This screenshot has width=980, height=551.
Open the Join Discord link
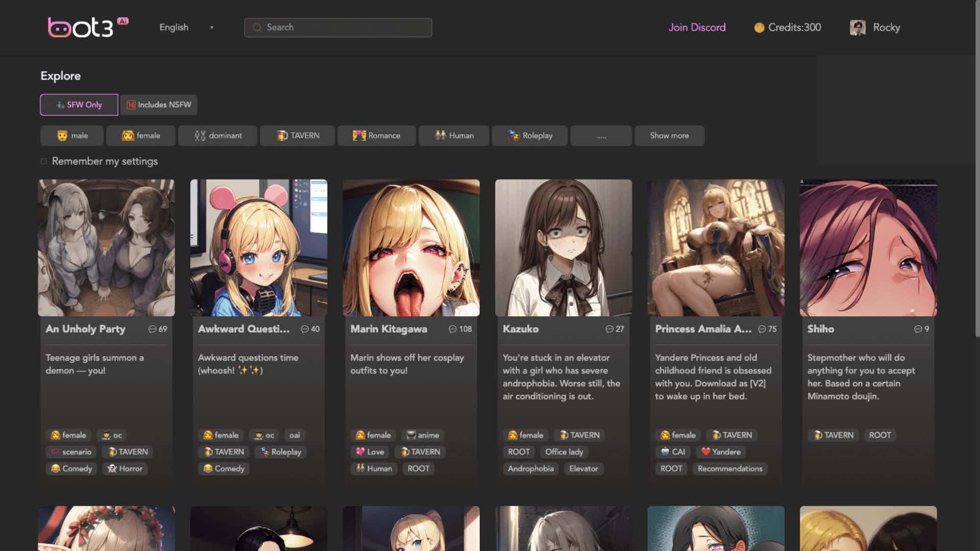tap(697, 28)
